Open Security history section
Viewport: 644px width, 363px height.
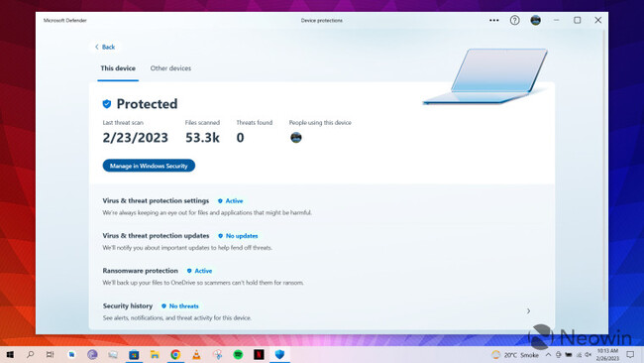[x=128, y=305]
